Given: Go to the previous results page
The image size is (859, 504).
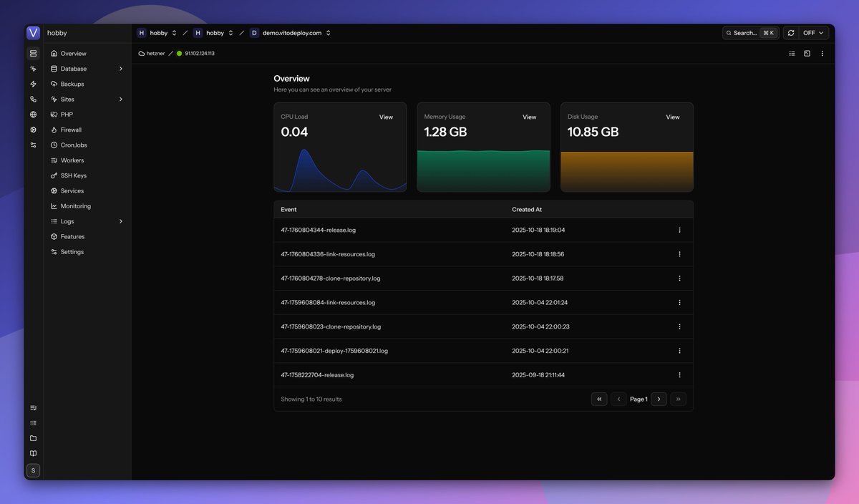Looking at the screenshot, I should [x=618, y=399].
